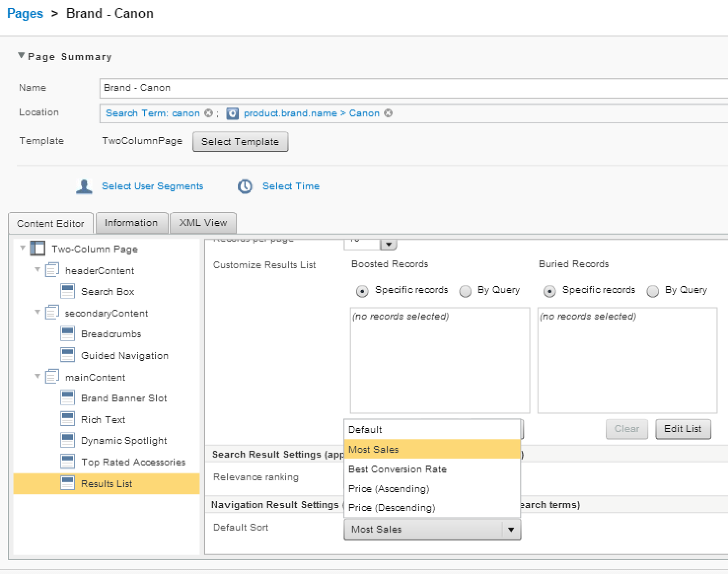Remove the 'Search Term: canon' location with its x icon
Screen dimensions: 728x574
click(x=208, y=113)
